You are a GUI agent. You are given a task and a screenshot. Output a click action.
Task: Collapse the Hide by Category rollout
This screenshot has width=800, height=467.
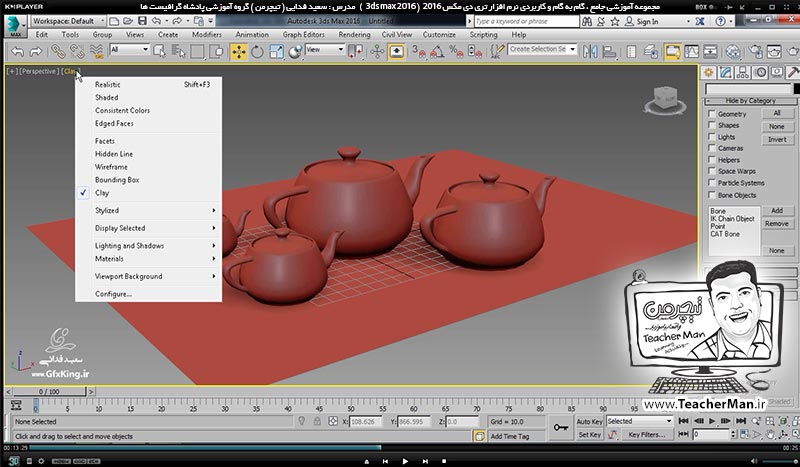750,101
